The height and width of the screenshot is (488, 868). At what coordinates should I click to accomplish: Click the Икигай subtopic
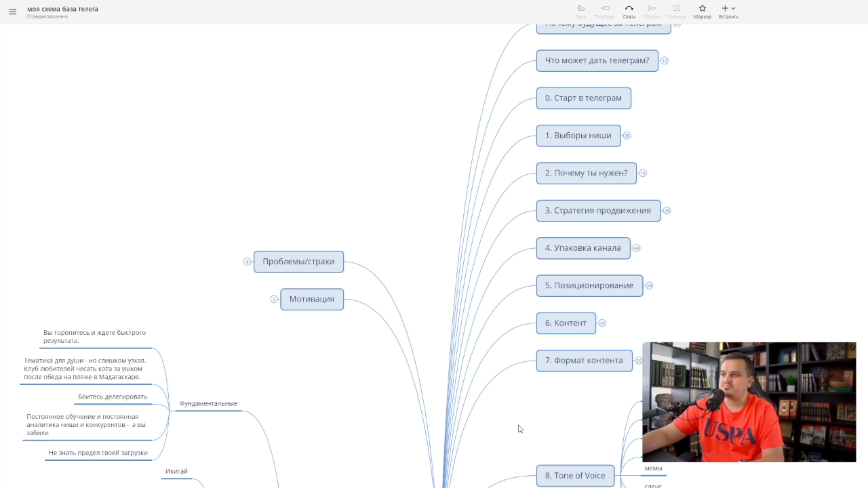pyautogui.click(x=176, y=471)
